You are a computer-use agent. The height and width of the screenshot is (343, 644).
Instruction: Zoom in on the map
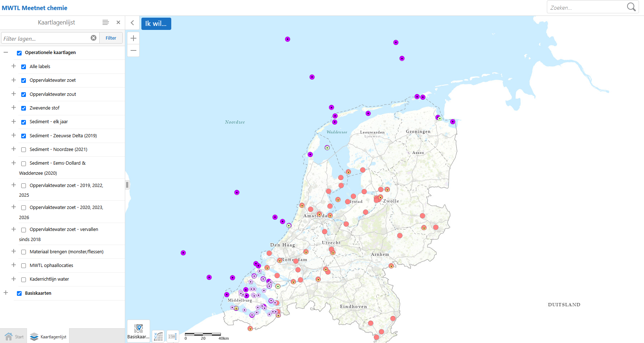tap(133, 38)
